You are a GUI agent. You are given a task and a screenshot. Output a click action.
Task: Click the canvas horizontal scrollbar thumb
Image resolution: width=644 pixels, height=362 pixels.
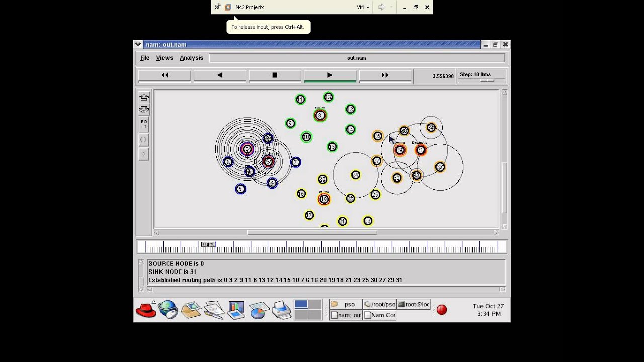tap(312, 232)
